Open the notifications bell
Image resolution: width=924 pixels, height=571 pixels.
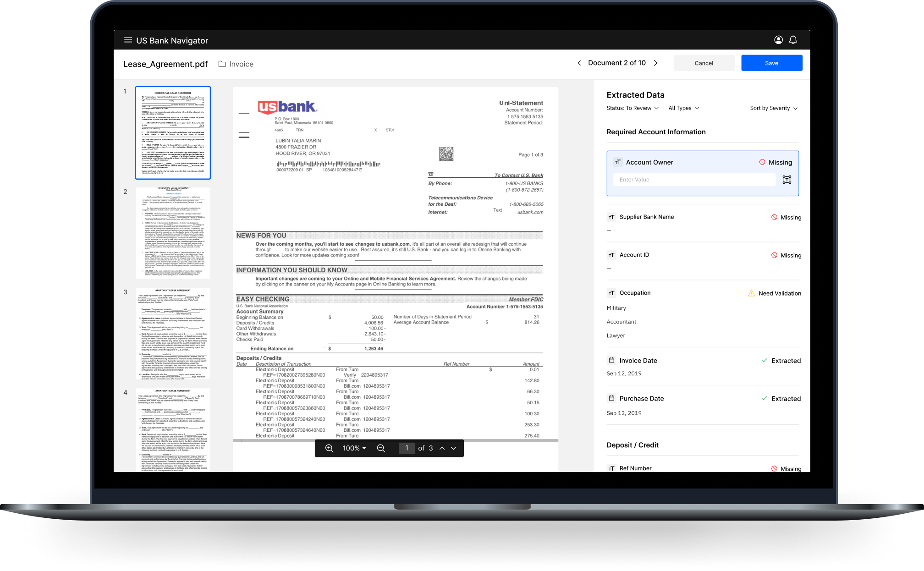pos(793,40)
